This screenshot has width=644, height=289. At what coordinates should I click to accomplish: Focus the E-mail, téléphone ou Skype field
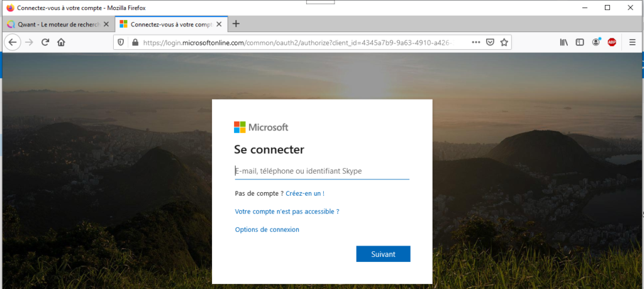point(322,171)
